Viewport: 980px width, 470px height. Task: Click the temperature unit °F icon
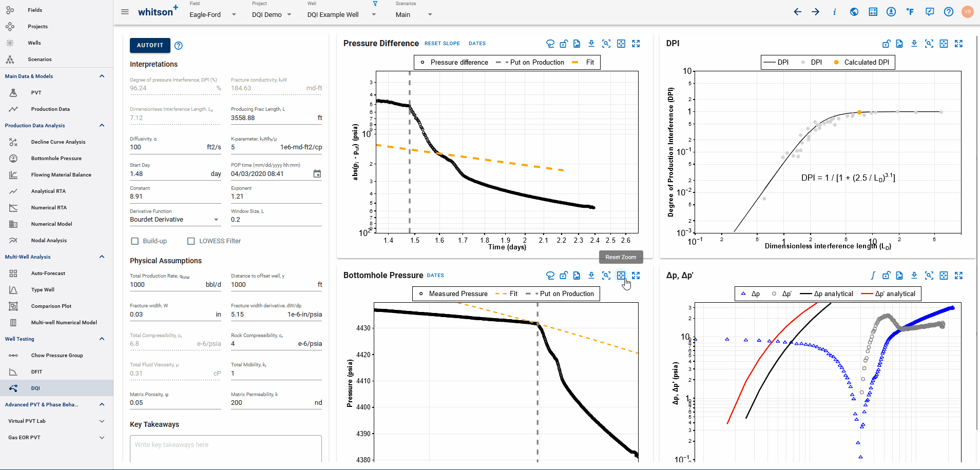click(x=910, y=12)
